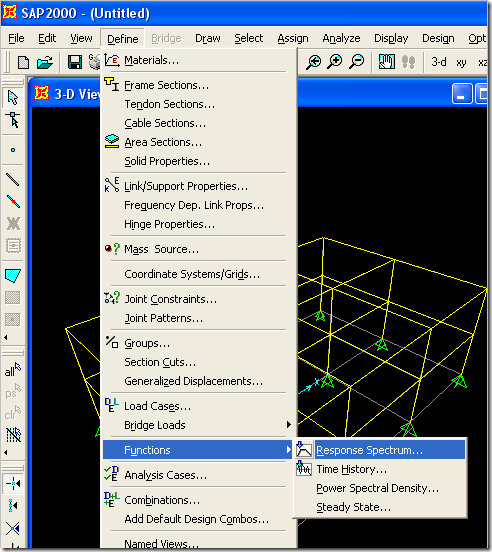
Task: Choose Link/Support Properties... entry
Action: (x=199, y=186)
